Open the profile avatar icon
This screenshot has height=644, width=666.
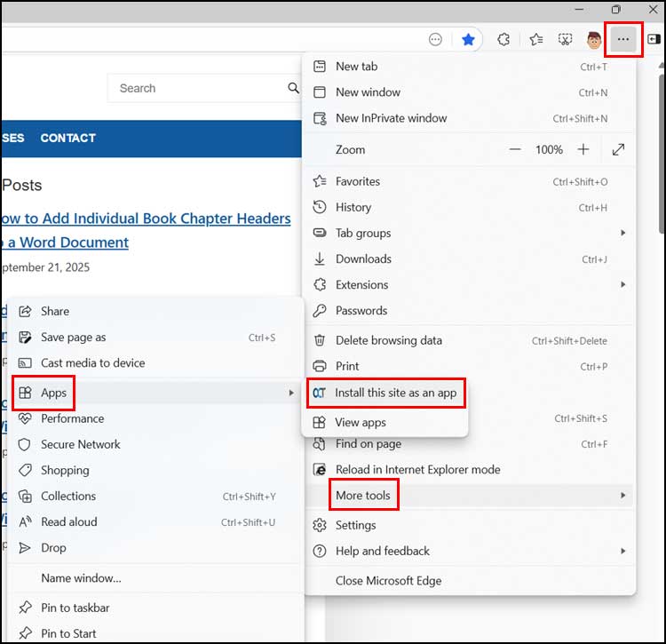coord(594,40)
